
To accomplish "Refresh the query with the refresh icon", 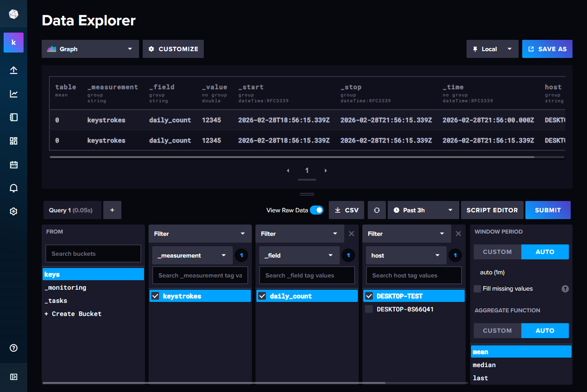I will tap(376, 210).
